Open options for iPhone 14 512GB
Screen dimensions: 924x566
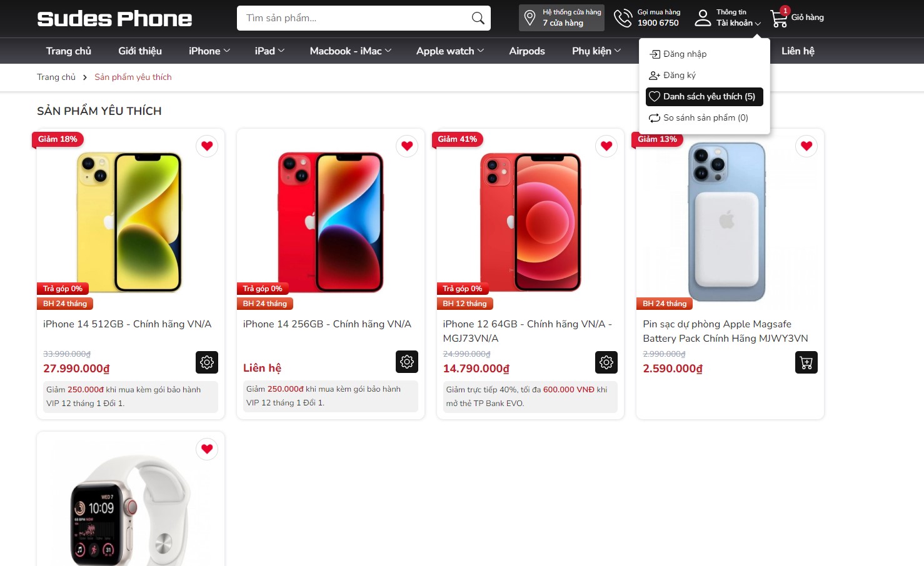pyautogui.click(x=207, y=362)
